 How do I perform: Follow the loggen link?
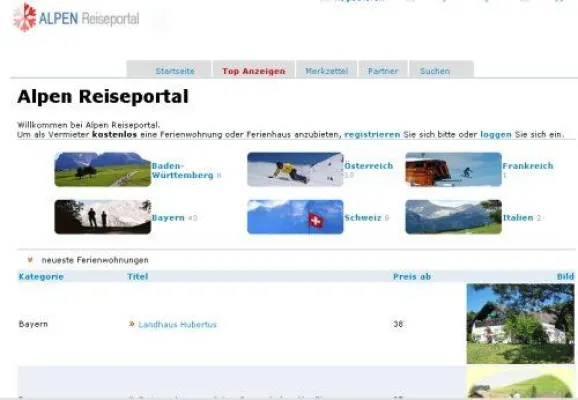coord(496,135)
